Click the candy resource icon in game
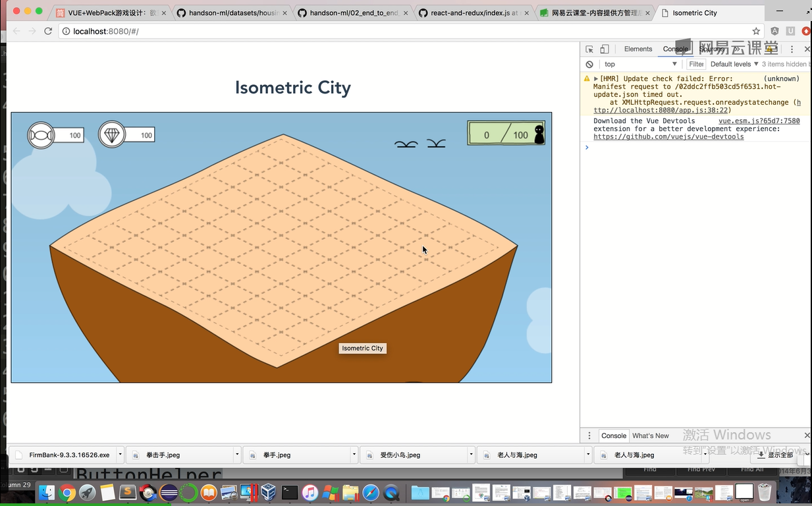The width and height of the screenshot is (812, 506). (41, 135)
